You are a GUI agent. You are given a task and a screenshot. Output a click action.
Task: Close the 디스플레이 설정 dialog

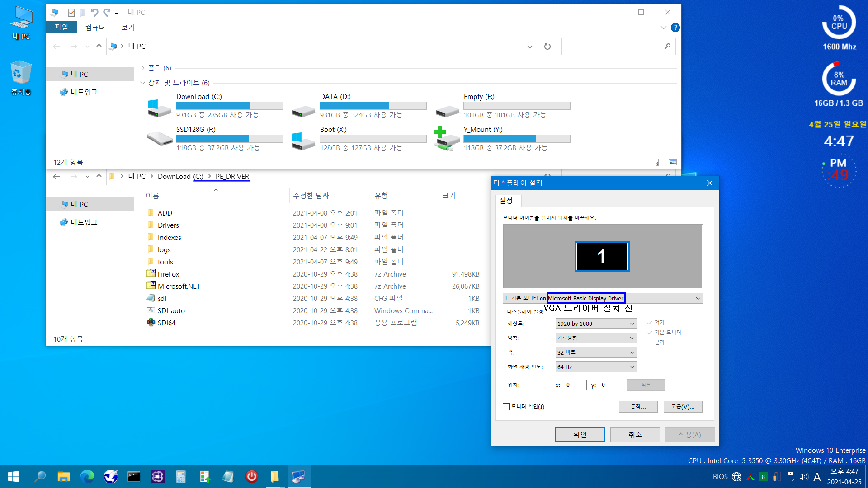coord(710,183)
